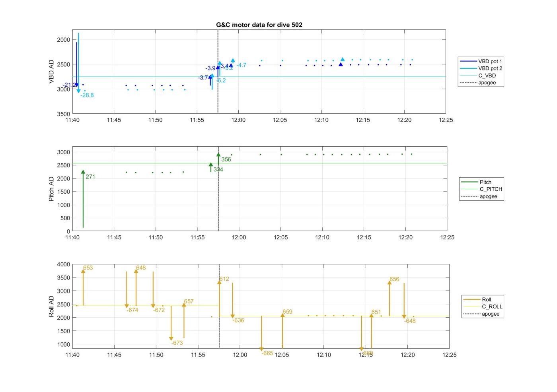This screenshot has height=392, width=557.
Task: Click the '-673' roll data label
Action: pos(177,343)
